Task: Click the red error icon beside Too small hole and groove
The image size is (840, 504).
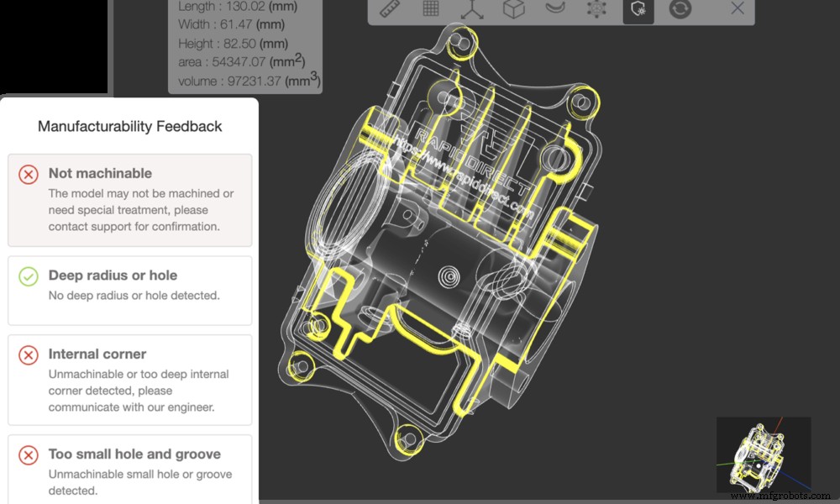Action: [x=29, y=454]
